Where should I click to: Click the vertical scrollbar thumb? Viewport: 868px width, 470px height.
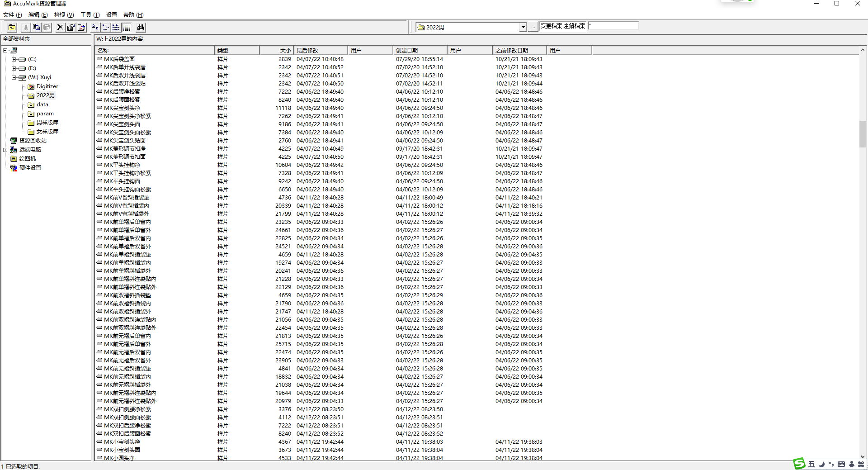click(x=863, y=134)
